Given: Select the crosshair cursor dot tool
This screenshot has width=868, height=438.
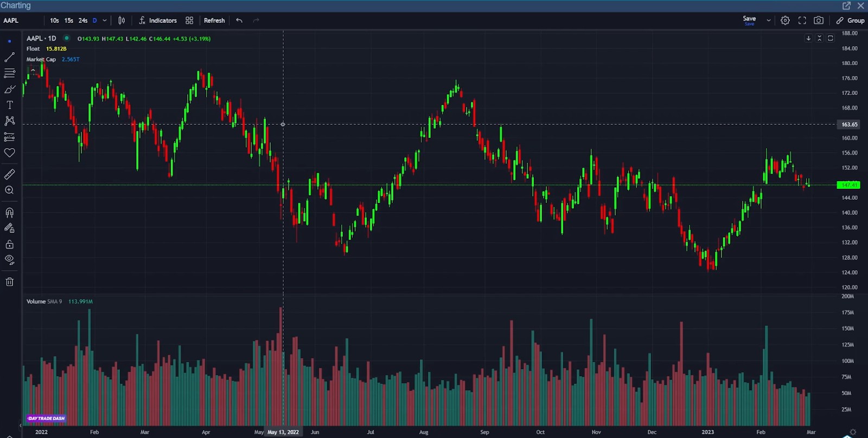Looking at the screenshot, I should point(9,41).
